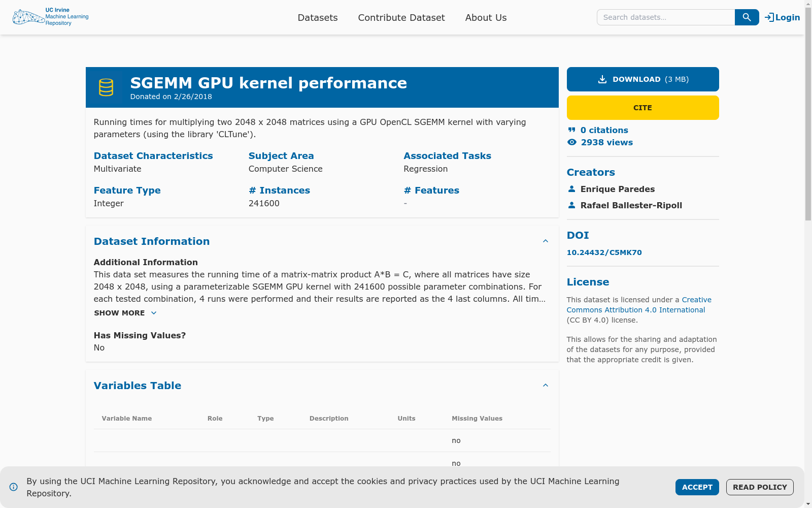Expand SHOW MORE in Dataset Information
812x508 pixels.
(x=125, y=313)
